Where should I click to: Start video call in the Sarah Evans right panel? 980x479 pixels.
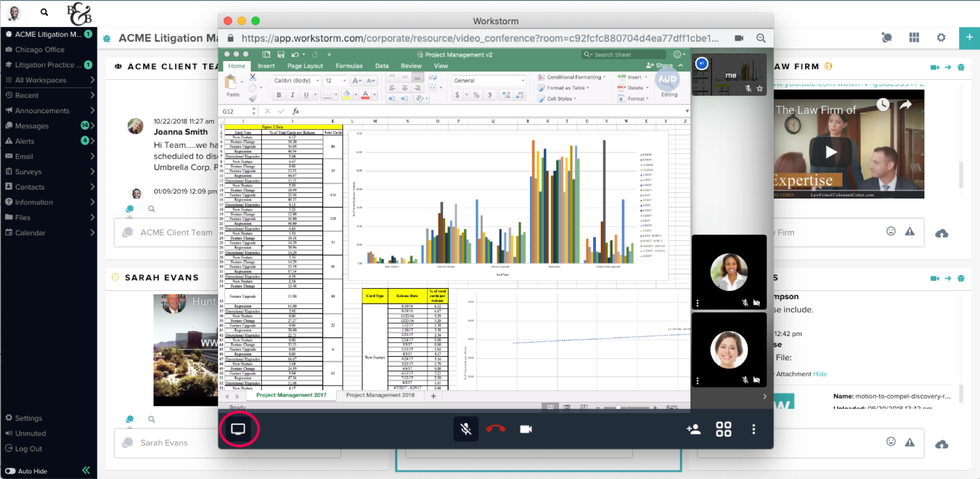click(x=934, y=278)
